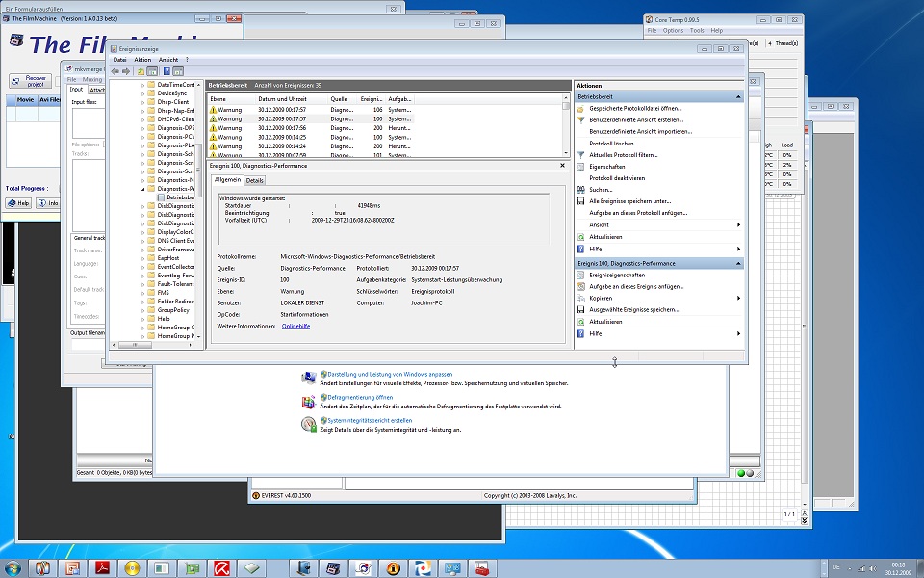Collapse the Diagnostics-Performance tree node

(142, 189)
